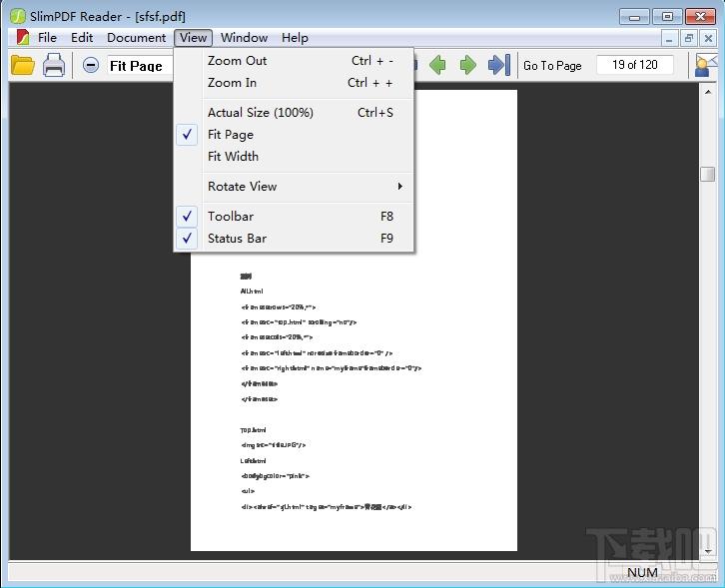725x588 pixels.
Task: Click the vertical scrollbar thumb
Action: [707, 174]
